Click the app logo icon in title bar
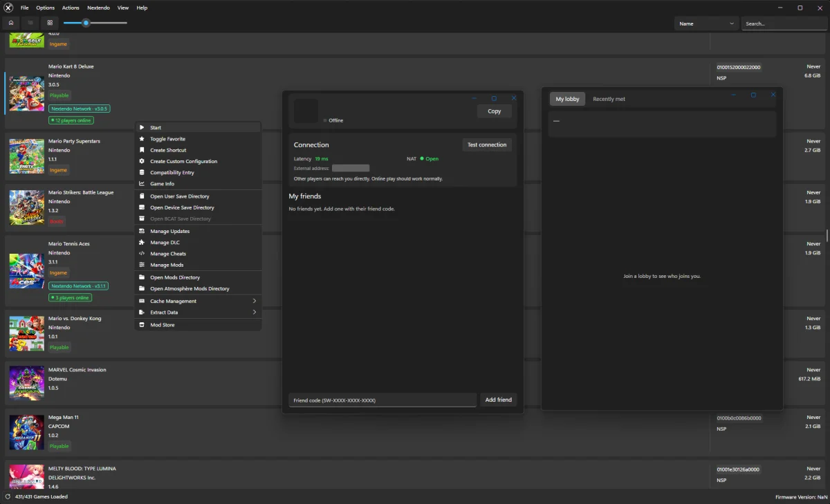 [x=8, y=8]
